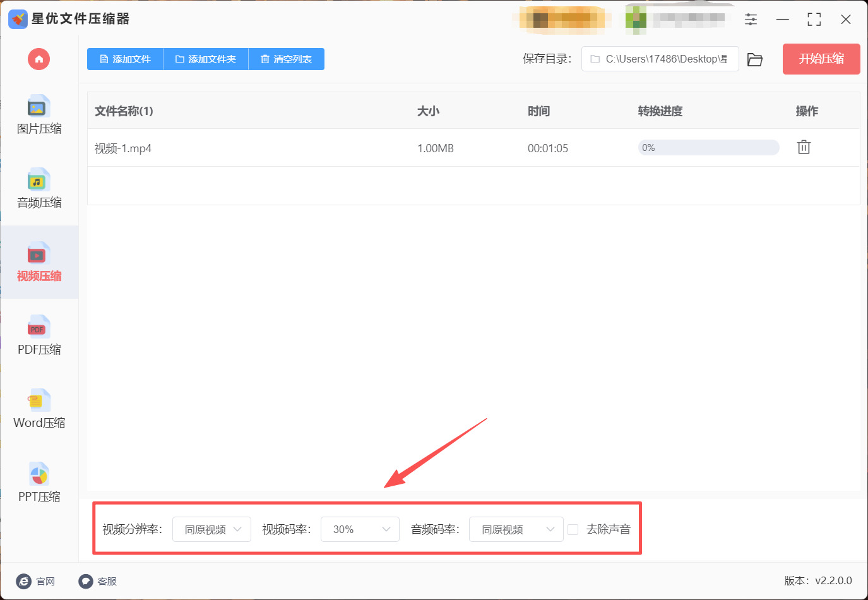Click the red home icon in sidebar

click(x=39, y=59)
